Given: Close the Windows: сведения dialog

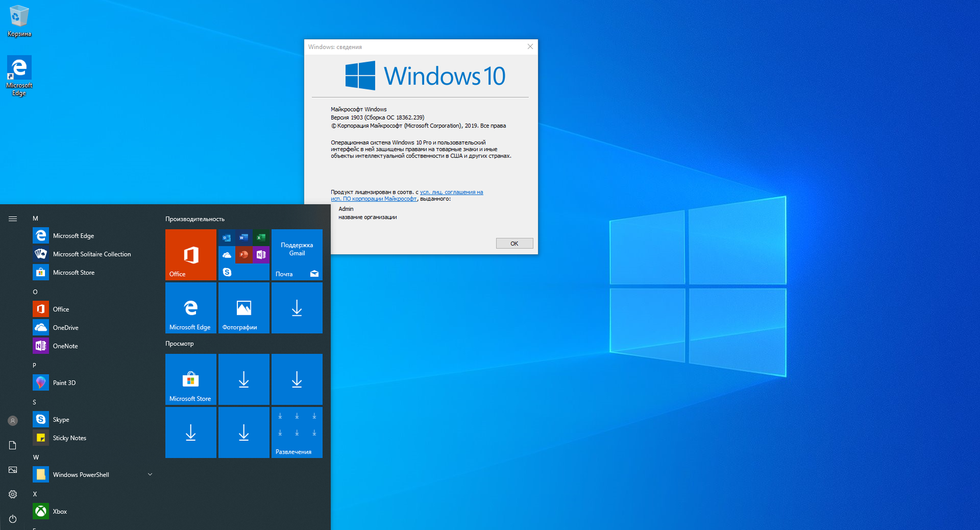Looking at the screenshot, I should [x=530, y=47].
